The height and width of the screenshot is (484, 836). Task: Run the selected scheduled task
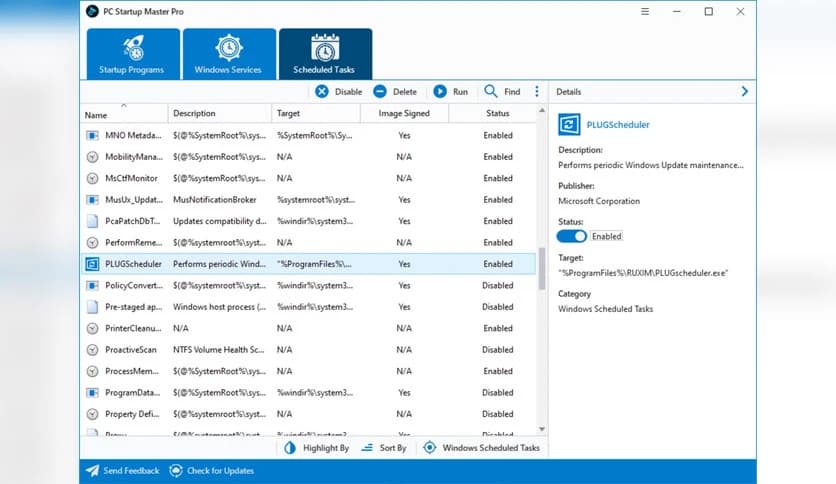click(441, 92)
